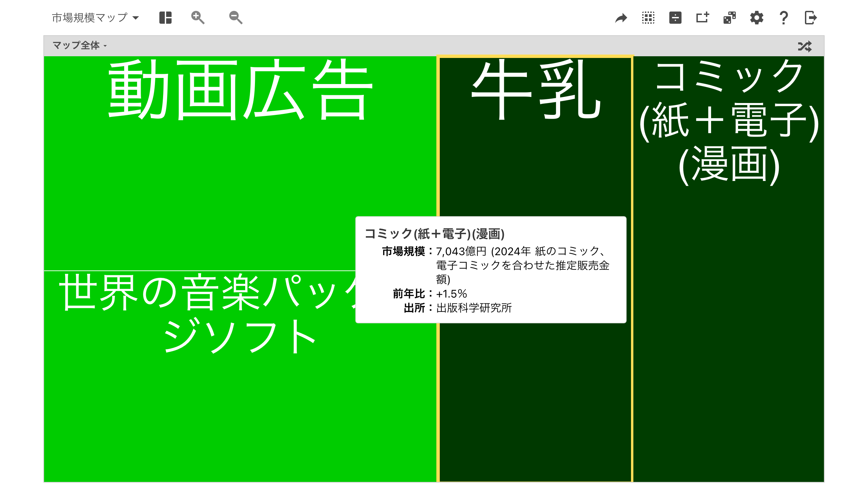Click the dice random icon
Image resolution: width=868 pixels, height=488 pixels.
tap(730, 18)
